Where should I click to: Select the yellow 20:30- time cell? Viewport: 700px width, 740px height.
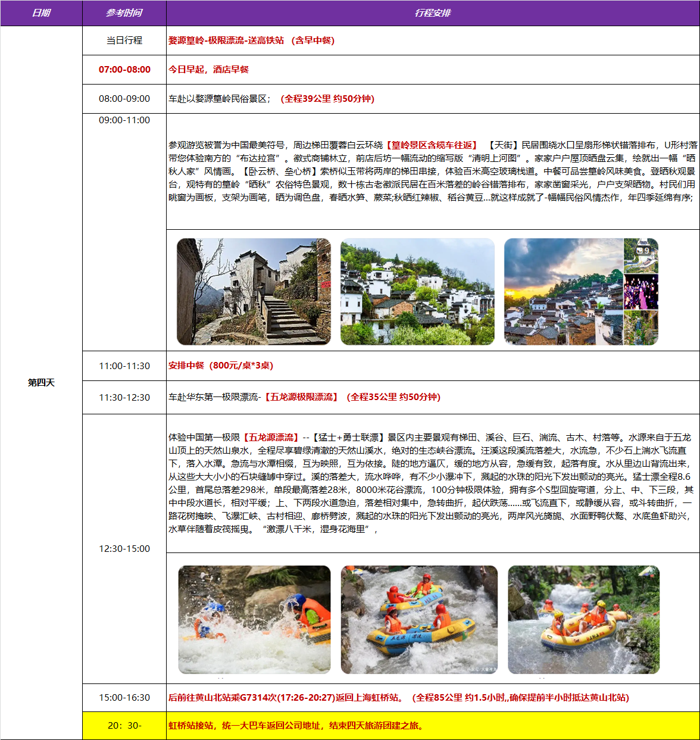coord(124,726)
